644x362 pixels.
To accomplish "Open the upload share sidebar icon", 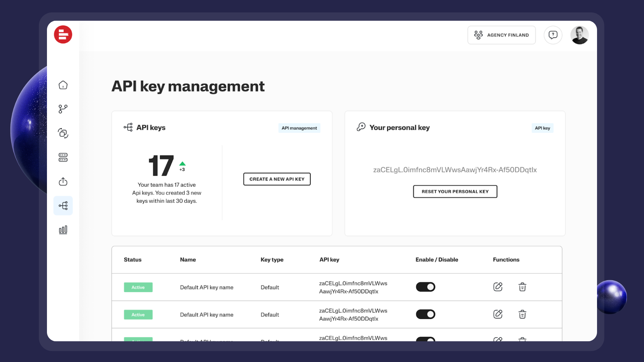I will (x=63, y=182).
